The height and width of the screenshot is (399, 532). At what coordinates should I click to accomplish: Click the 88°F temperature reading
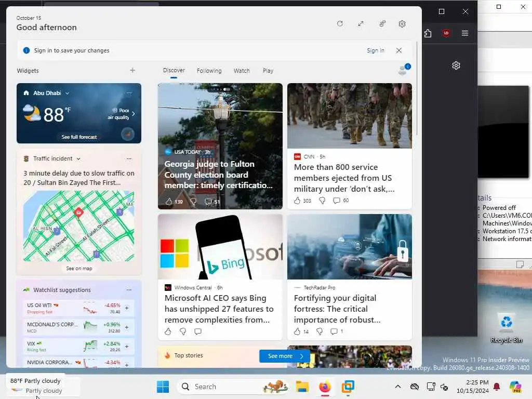pyautogui.click(x=57, y=114)
